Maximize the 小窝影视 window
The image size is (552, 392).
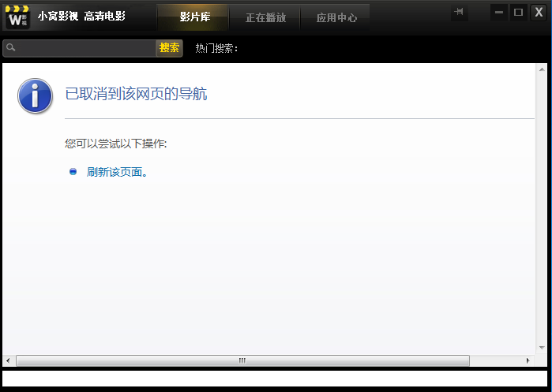518,13
